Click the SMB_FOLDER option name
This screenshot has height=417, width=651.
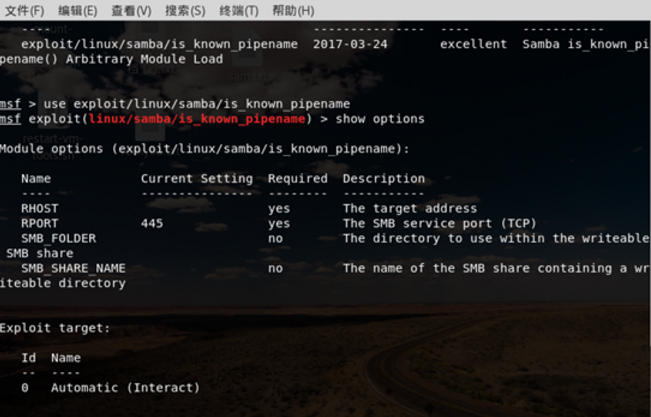tap(59, 238)
